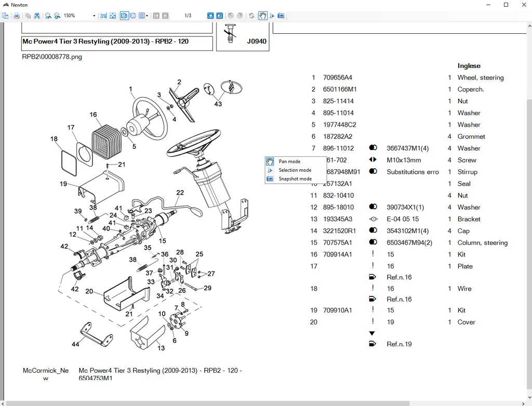Click the redo arrow icon in the toolbar
532x406 pixels.
point(240,16)
